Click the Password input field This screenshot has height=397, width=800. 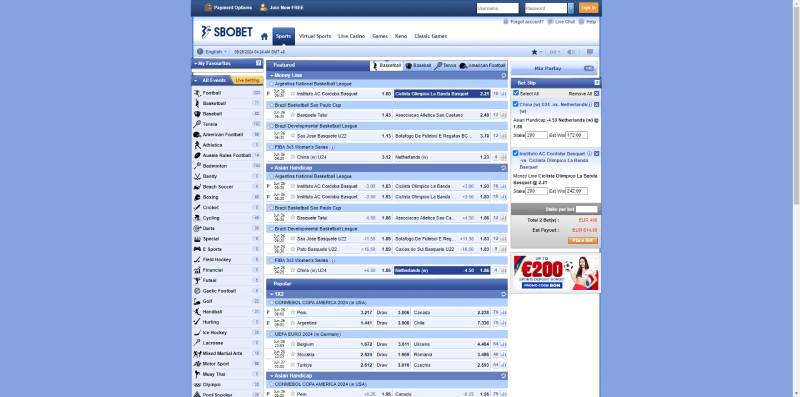(x=546, y=8)
